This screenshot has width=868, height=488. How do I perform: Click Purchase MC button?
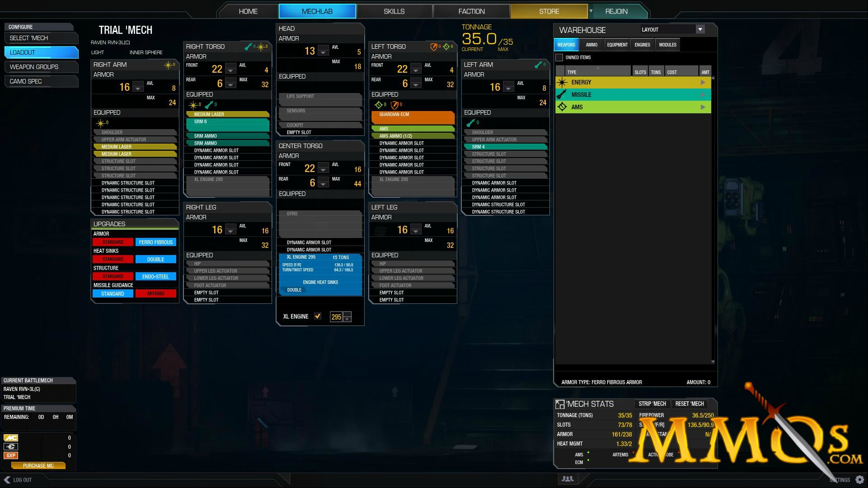pos(38,466)
